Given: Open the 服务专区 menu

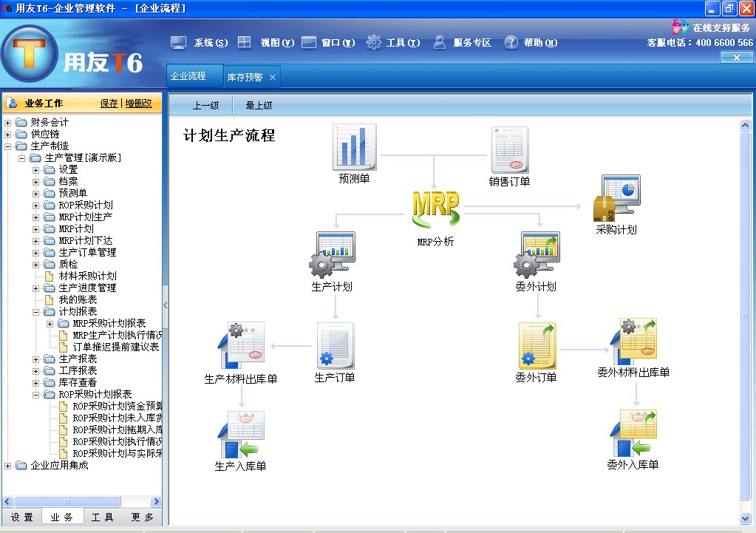Looking at the screenshot, I should pyautogui.click(x=472, y=43).
